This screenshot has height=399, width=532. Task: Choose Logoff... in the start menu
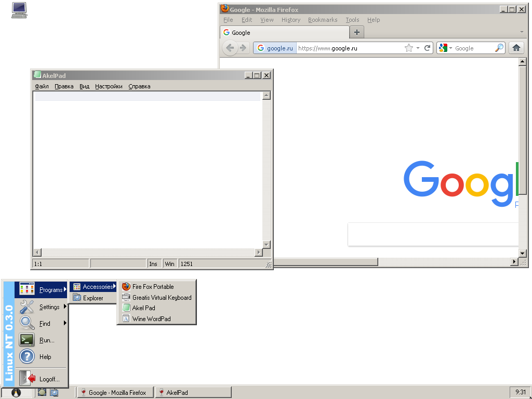click(41, 379)
